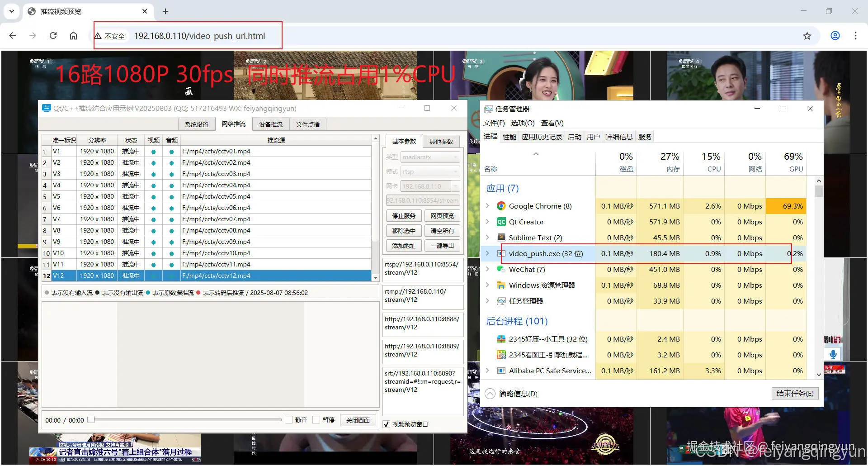This screenshot has height=466, width=868.
Task: Open Chrome profile avatar icon
Action: (x=835, y=35)
